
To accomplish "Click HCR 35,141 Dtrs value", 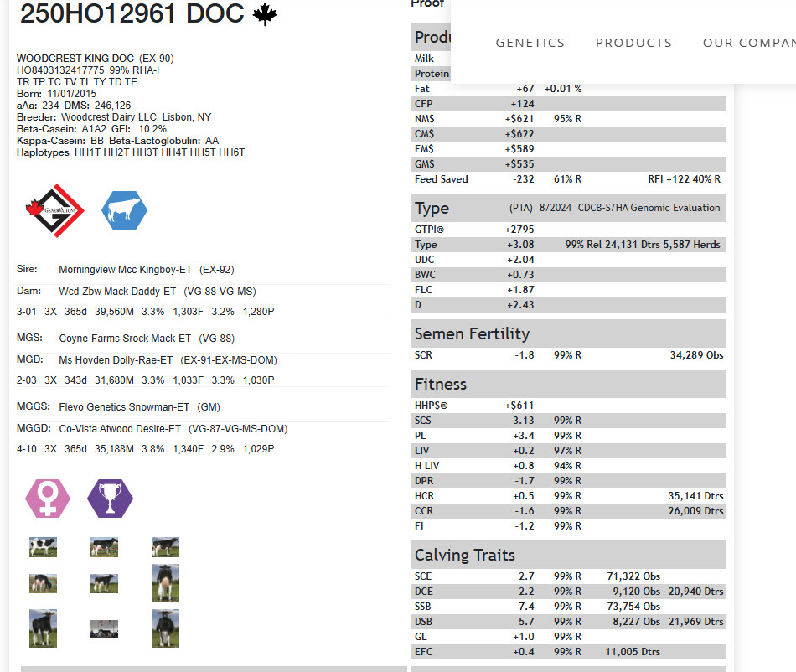I will pyautogui.click(x=695, y=496).
